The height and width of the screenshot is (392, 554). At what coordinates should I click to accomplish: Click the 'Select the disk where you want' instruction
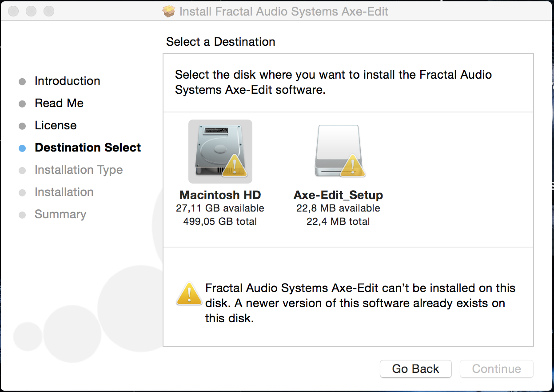pos(333,82)
